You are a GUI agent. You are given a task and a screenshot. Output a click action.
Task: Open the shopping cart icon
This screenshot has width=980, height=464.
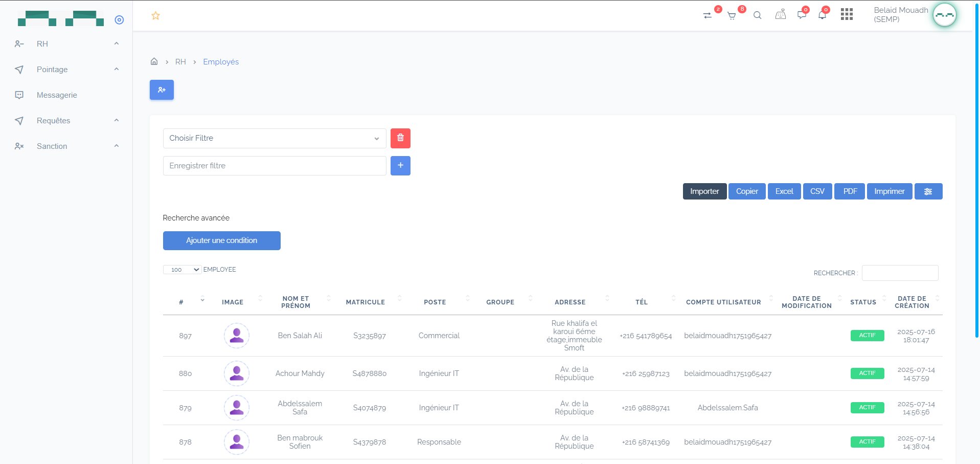(x=732, y=16)
